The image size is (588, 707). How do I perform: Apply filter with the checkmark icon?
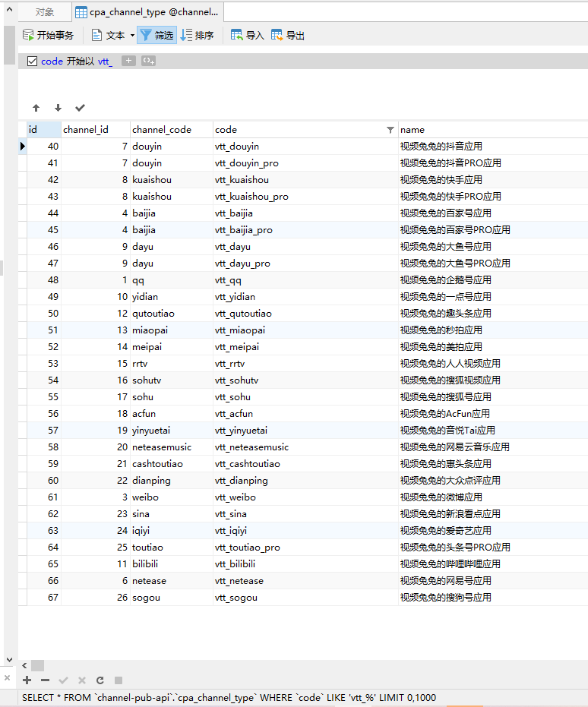pyautogui.click(x=80, y=108)
